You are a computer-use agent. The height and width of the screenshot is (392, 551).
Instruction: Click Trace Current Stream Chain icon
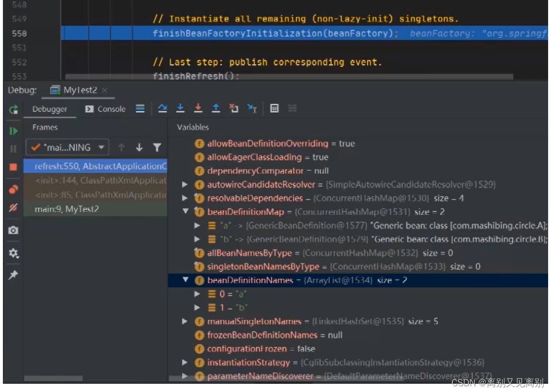(292, 109)
